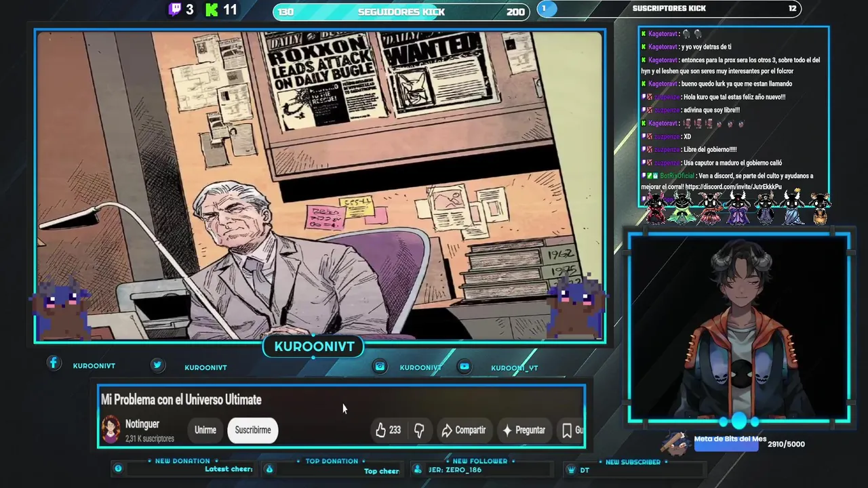The image size is (868, 488).
Task: Click the person icon under New Follower
Action: 418,469
